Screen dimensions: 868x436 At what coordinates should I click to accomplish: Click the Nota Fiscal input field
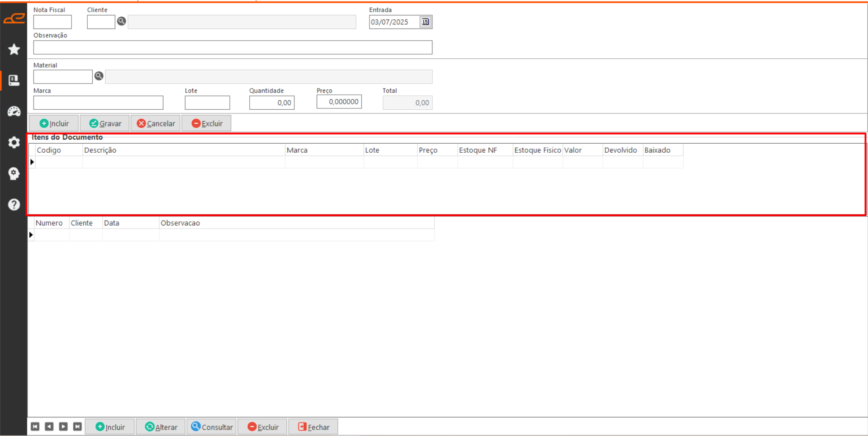point(52,22)
